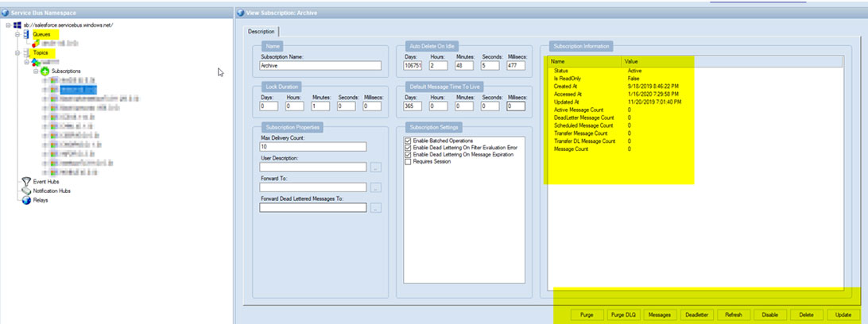
Task: Click the Name column header
Action: 584,61
